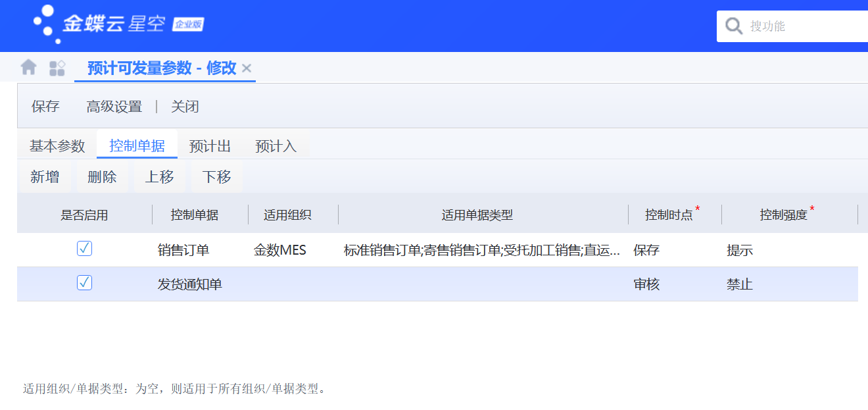
Task: Uncheck 是否启用 for 销售订单 row
Action: coord(84,249)
